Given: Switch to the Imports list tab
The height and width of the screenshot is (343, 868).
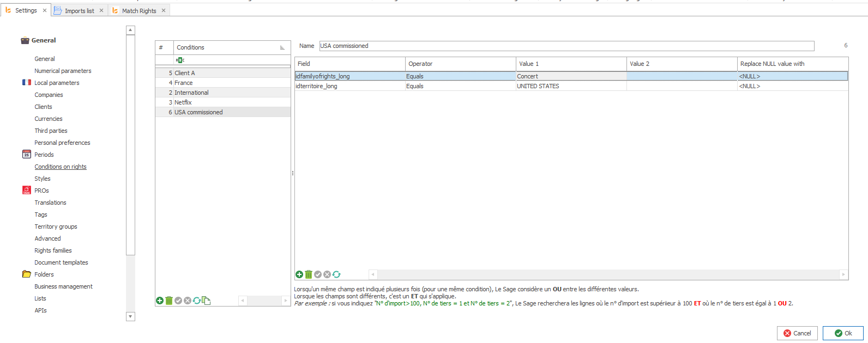Looking at the screenshot, I should [79, 11].
